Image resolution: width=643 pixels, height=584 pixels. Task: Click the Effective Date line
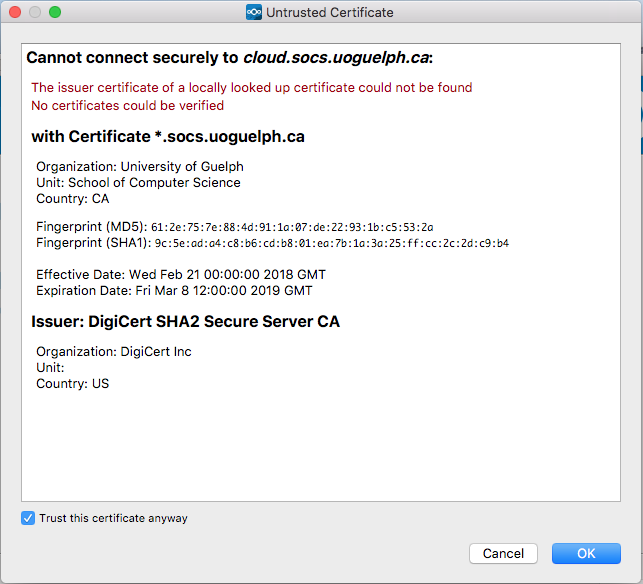(x=180, y=274)
